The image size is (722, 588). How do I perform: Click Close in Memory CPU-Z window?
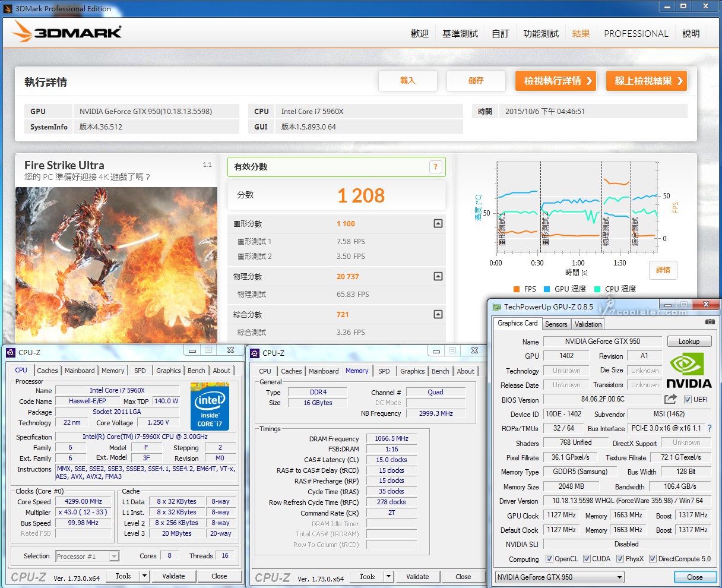[463, 577]
